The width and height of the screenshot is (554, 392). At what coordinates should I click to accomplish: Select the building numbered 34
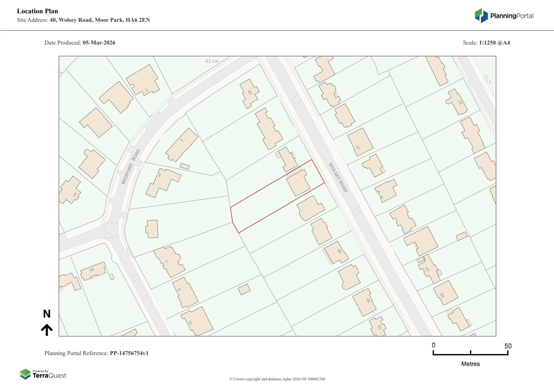click(250, 93)
